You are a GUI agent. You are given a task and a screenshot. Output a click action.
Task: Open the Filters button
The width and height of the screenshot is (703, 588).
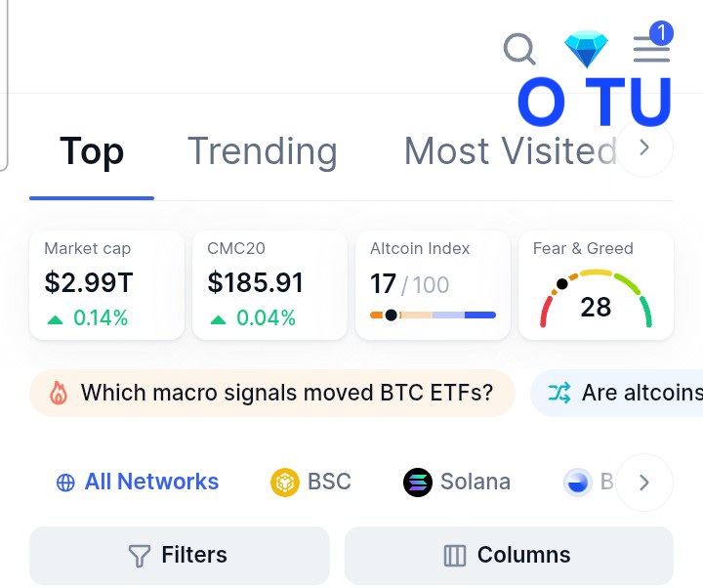point(180,556)
